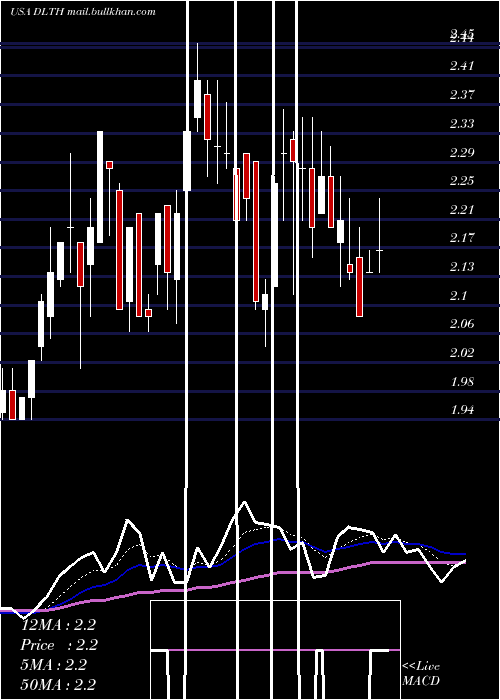Pick the 2.21 price axis value
Viewport: 500px width, 700px height.
(462, 209)
